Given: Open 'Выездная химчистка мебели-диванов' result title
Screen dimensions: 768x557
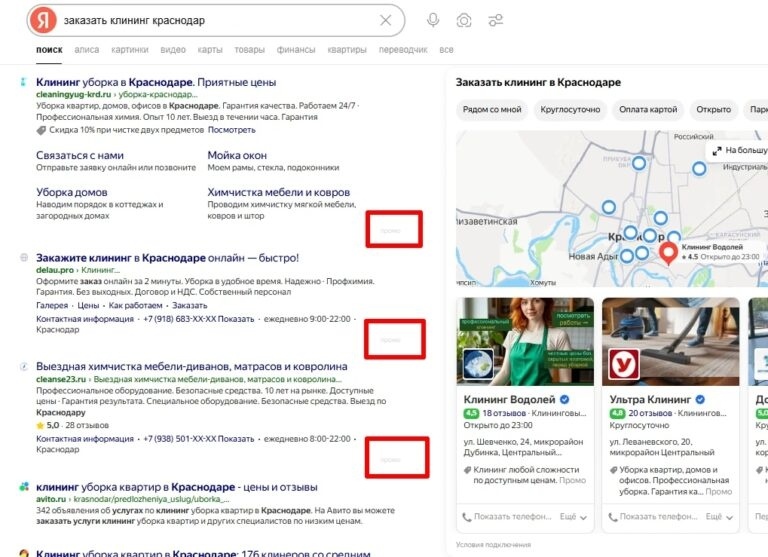Looking at the screenshot, I should tap(192, 366).
